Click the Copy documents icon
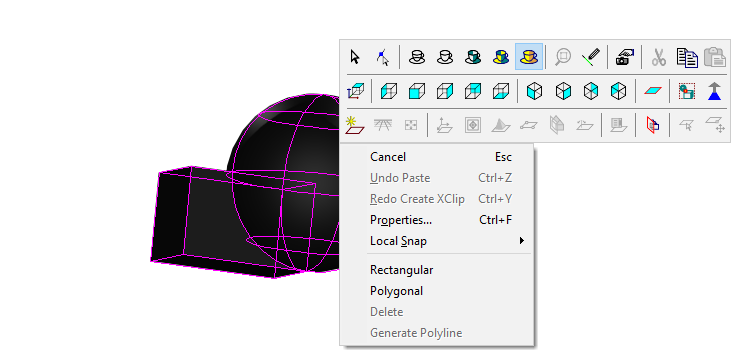Viewport: 738px width, 361px height. 687,57
